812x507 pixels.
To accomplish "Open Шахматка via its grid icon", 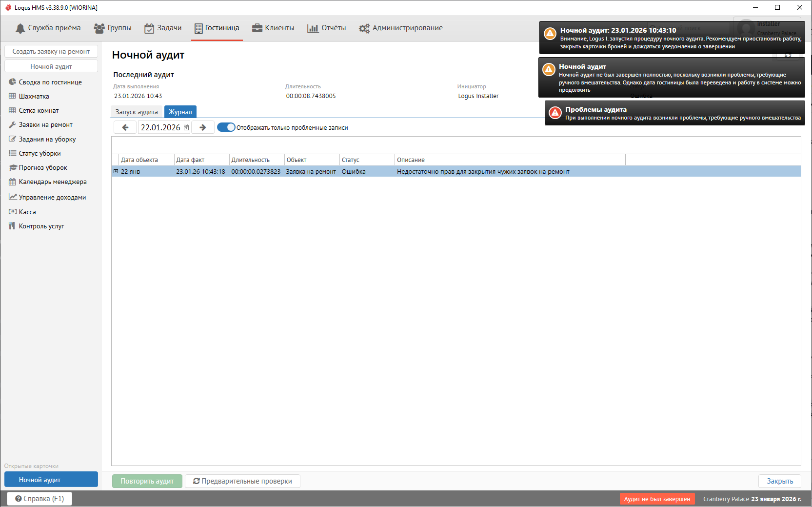I will pyautogui.click(x=13, y=96).
